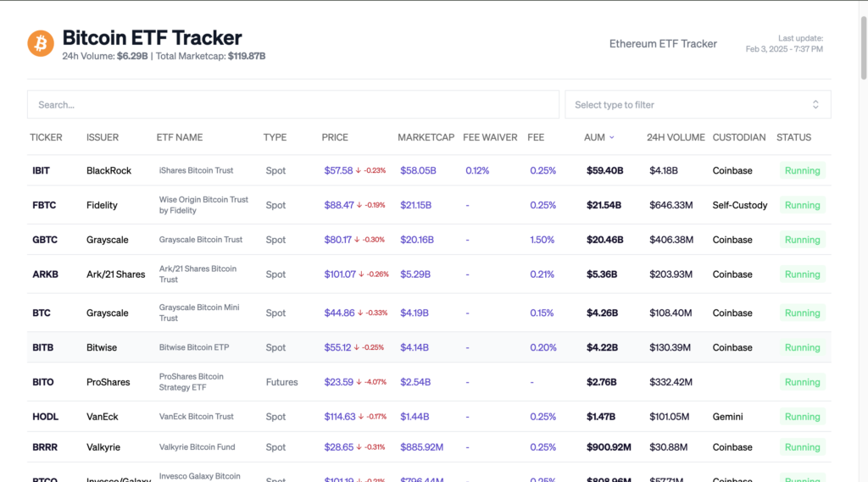The height and width of the screenshot is (482, 868).
Task: Click the 0.21% ARKB fee
Action: coord(542,274)
